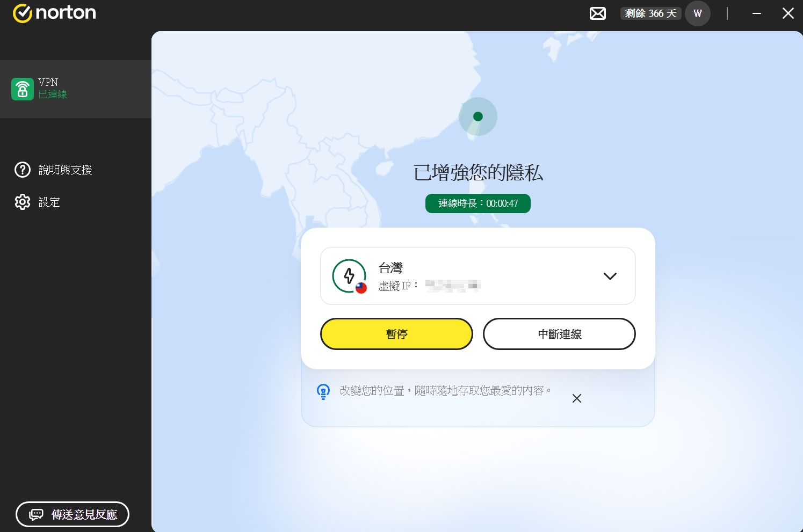The image size is (803, 532).
Task: Open the 台灣 location selector box
Action: click(478, 276)
